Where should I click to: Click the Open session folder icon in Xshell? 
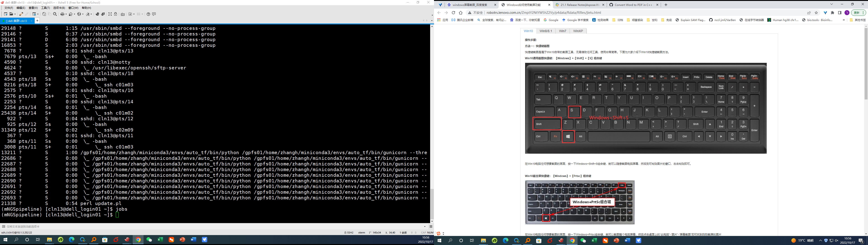click(11, 14)
